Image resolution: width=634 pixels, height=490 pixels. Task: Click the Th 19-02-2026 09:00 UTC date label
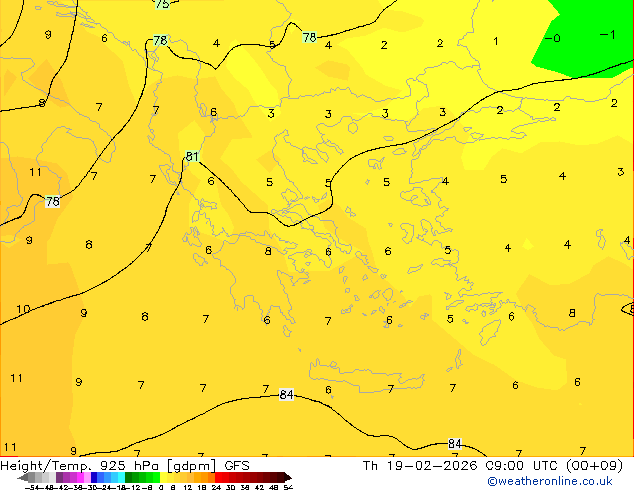(462, 466)
